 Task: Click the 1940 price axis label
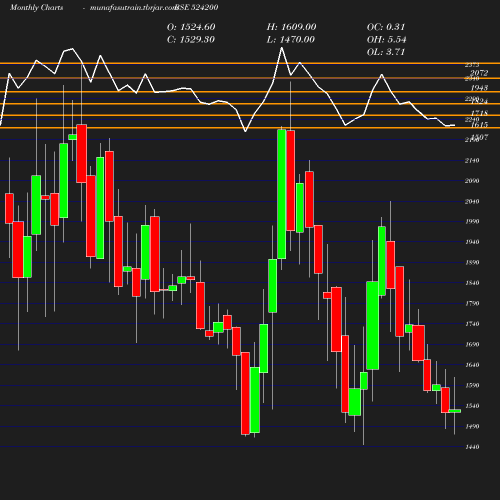click(x=472, y=242)
